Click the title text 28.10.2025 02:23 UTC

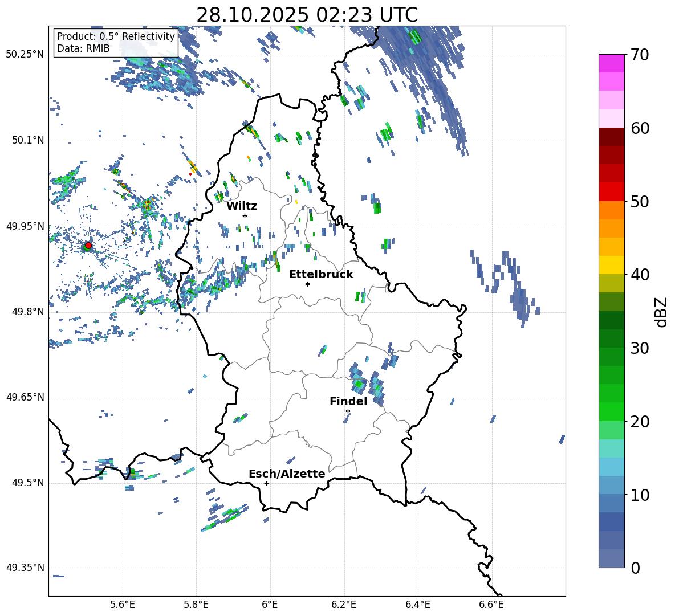point(307,15)
